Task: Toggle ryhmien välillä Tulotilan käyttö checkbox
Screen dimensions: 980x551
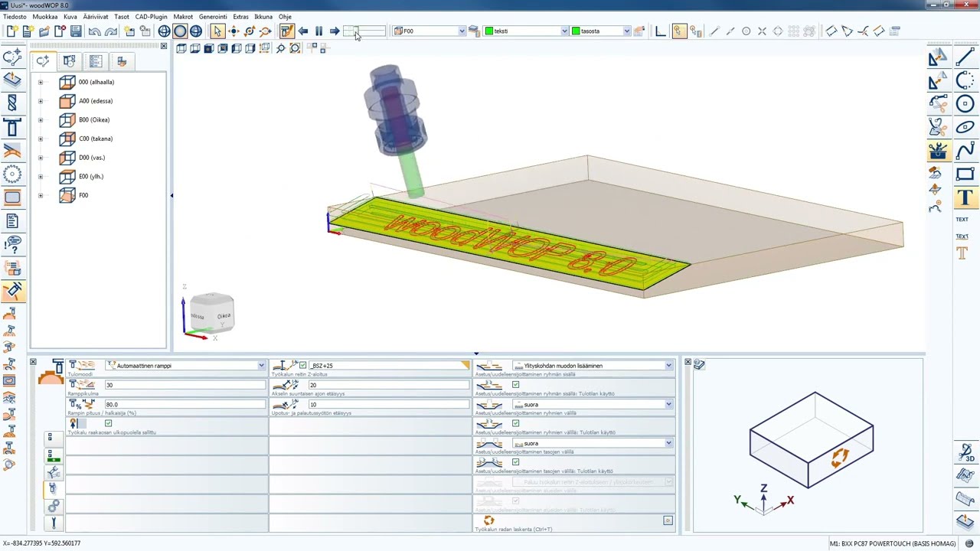Action: (x=515, y=423)
